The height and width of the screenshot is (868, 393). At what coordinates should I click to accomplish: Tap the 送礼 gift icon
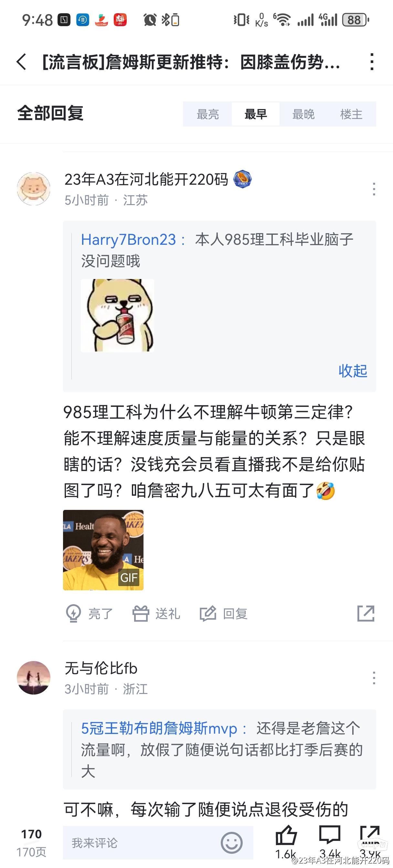click(x=141, y=614)
